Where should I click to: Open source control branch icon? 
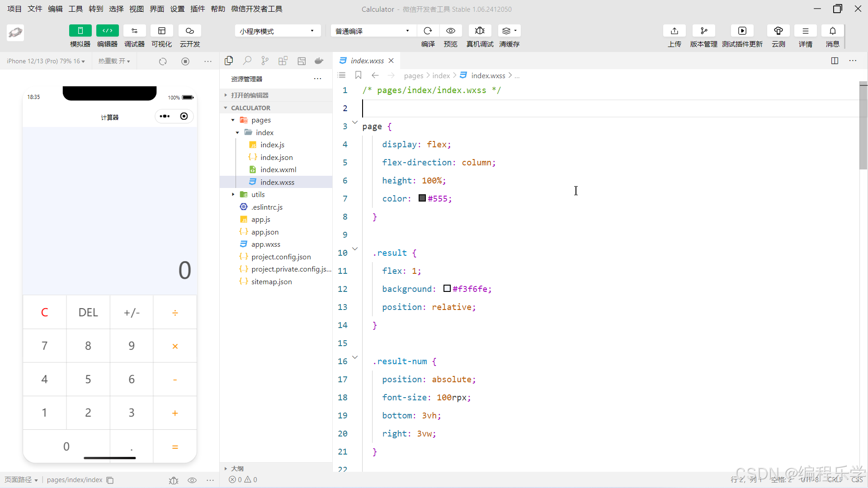[265, 61]
